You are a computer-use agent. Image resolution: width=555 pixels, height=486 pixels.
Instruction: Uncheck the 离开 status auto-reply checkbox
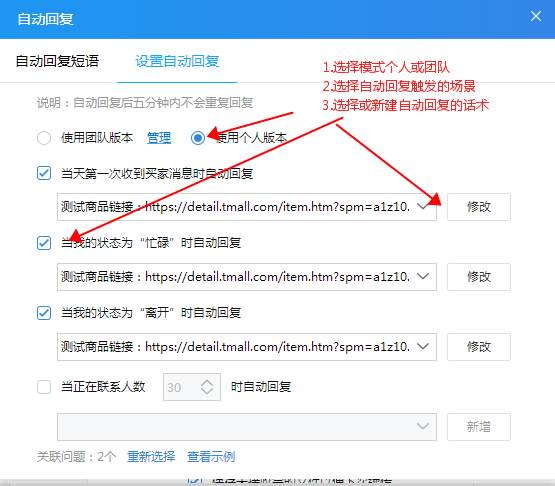[44, 313]
